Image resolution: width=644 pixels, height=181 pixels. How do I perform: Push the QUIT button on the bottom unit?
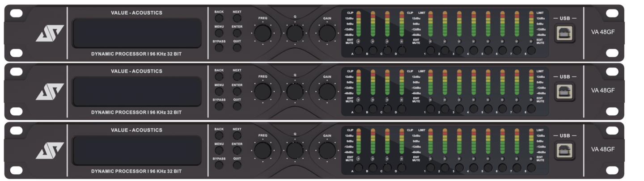(x=237, y=165)
